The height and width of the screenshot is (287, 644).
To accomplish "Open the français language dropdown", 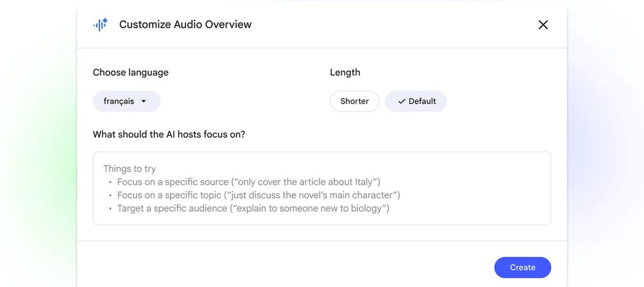I will 126,101.
